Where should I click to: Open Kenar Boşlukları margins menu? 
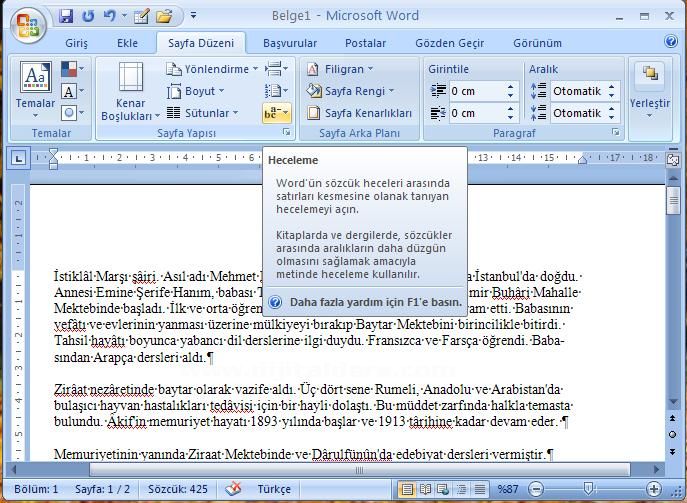(x=131, y=92)
